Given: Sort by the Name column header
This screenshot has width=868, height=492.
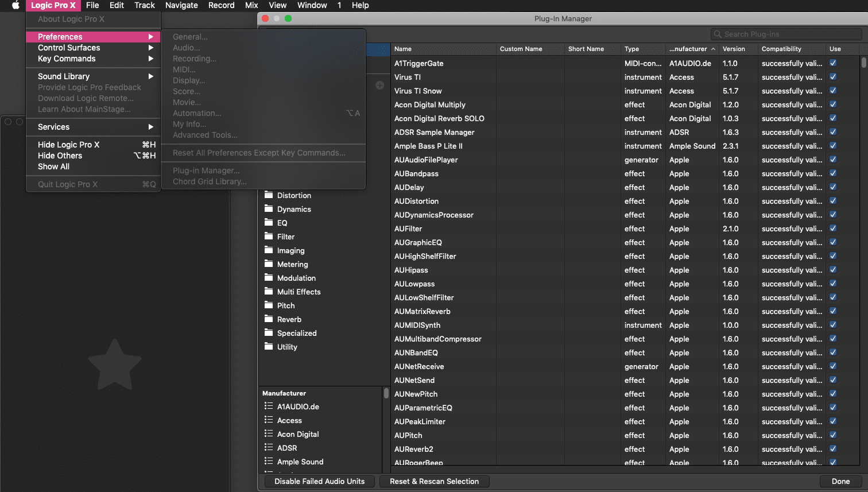Looking at the screenshot, I should 443,49.
